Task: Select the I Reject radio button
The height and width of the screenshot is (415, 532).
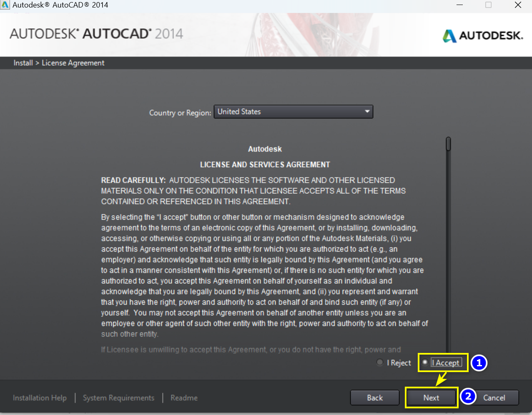Action: pyautogui.click(x=380, y=362)
